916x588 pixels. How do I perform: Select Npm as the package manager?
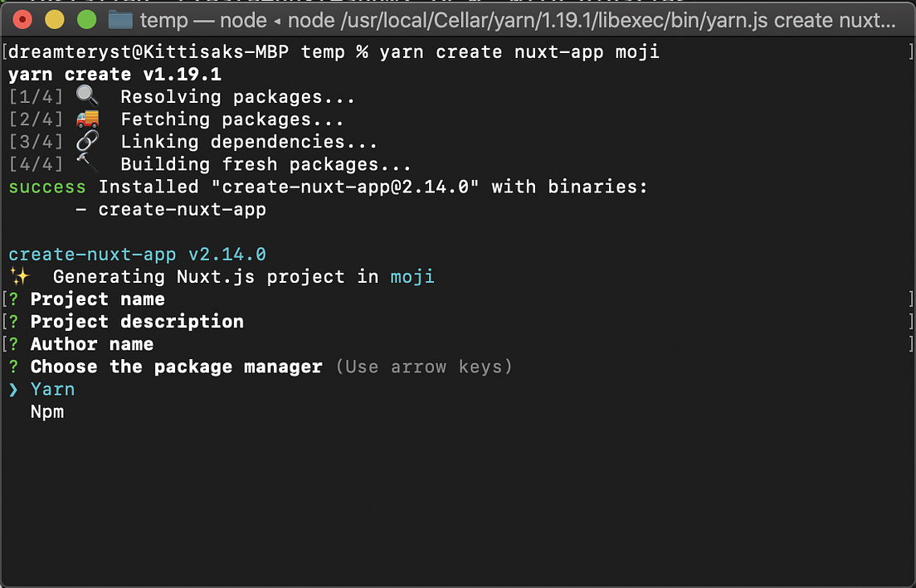point(47,411)
